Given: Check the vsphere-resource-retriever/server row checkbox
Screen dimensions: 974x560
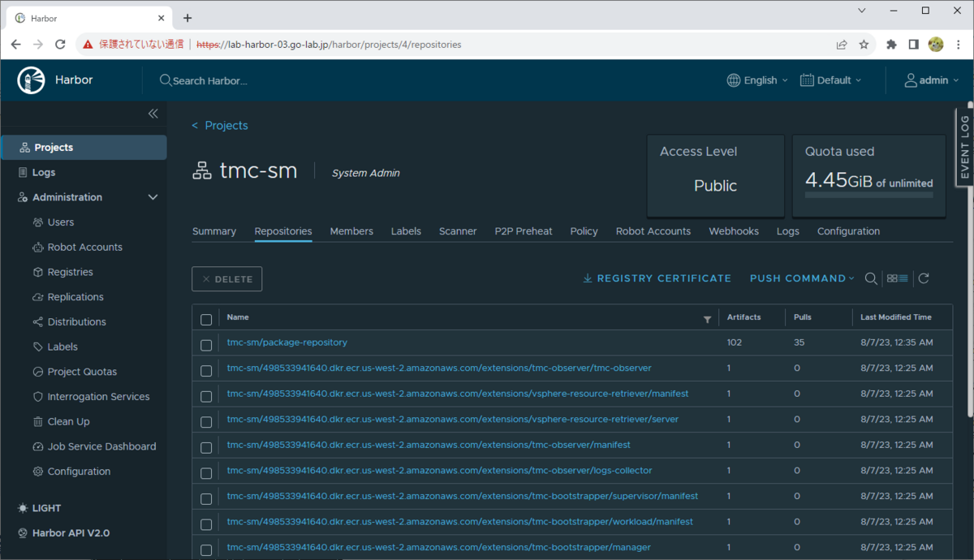Looking at the screenshot, I should click(206, 422).
